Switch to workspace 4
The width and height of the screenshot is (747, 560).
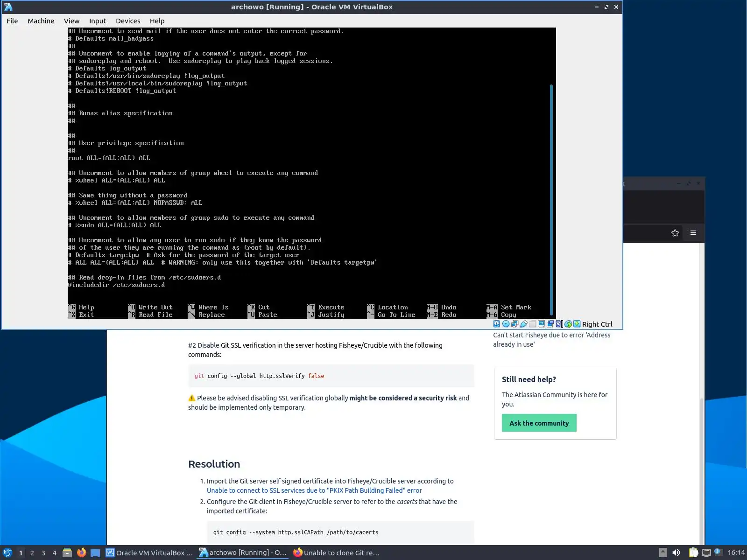click(x=54, y=553)
